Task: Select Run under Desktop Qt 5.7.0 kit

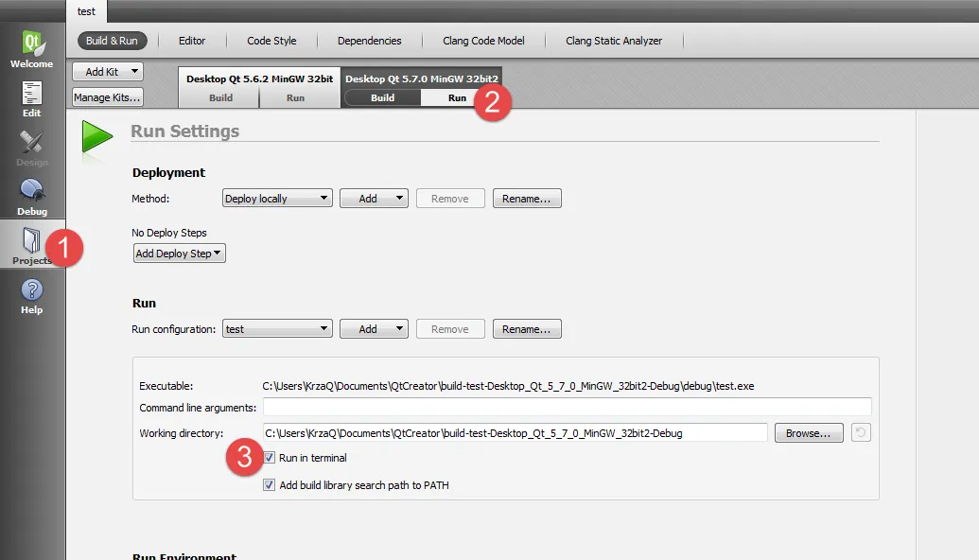Action: point(457,98)
